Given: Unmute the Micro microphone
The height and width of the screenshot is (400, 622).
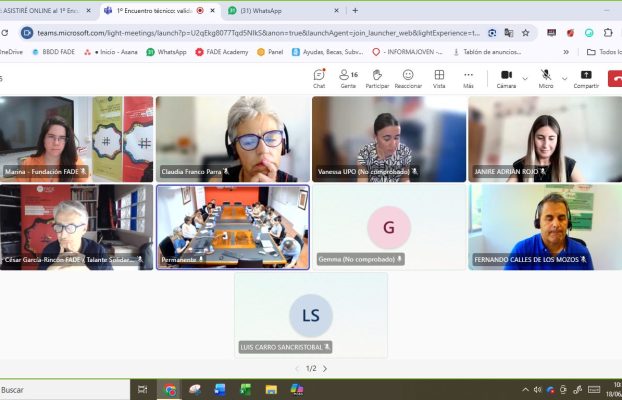Looking at the screenshot, I should click(x=546, y=79).
